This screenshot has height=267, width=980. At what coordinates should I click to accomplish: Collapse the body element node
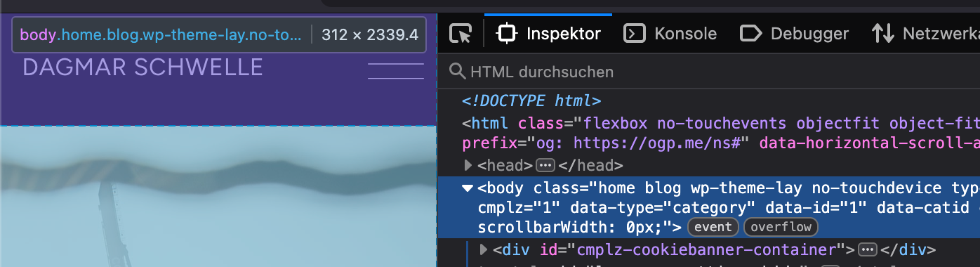(468, 188)
